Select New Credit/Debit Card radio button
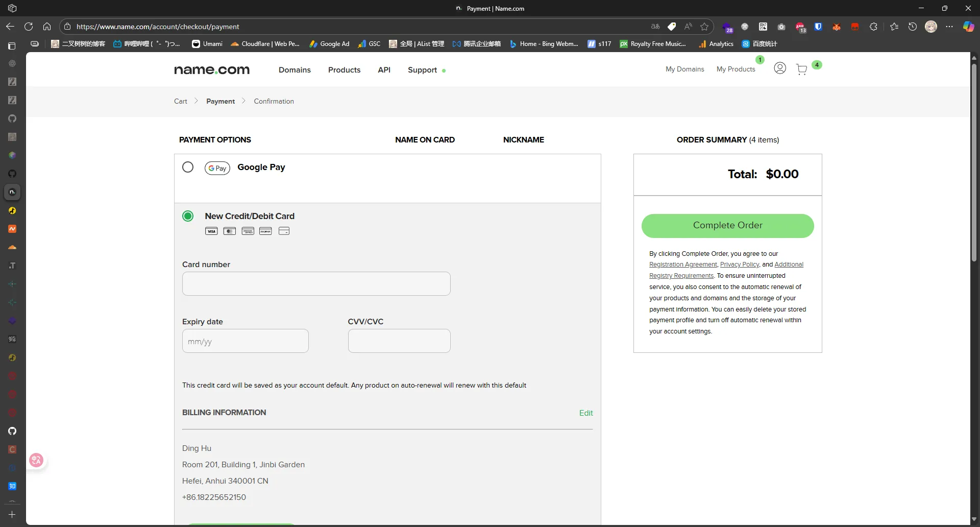Image resolution: width=980 pixels, height=527 pixels. [188, 216]
